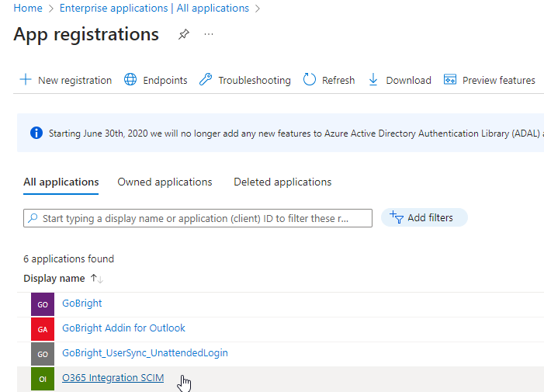Switch to the Owned applications tab
This screenshot has height=392, width=544.
point(165,182)
